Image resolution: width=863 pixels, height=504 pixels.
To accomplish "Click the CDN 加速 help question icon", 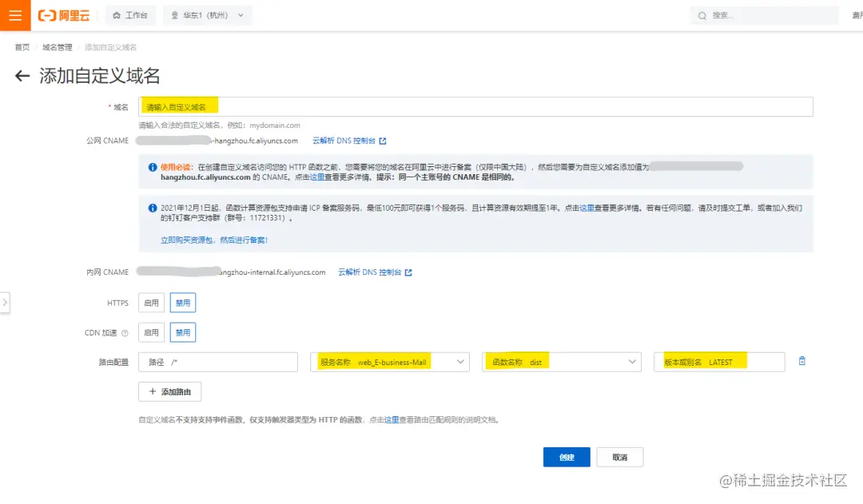I will [x=125, y=333].
